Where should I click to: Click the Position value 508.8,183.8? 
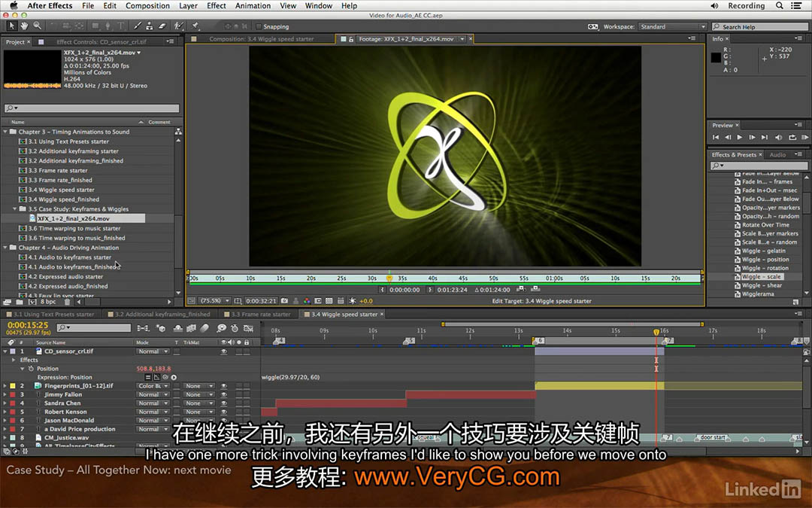click(x=153, y=369)
